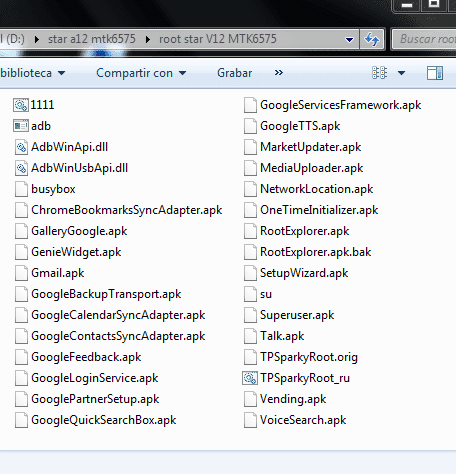Viewport: 456px width, 474px height.
Task: Click the change view icon
Action: click(x=379, y=73)
